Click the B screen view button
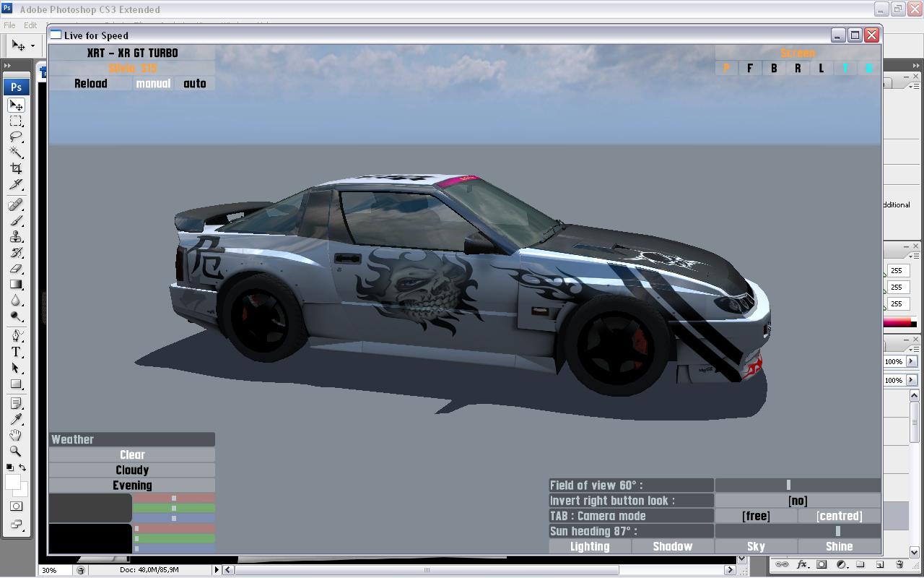The image size is (924, 578). pyautogui.click(x=774, y=69)
